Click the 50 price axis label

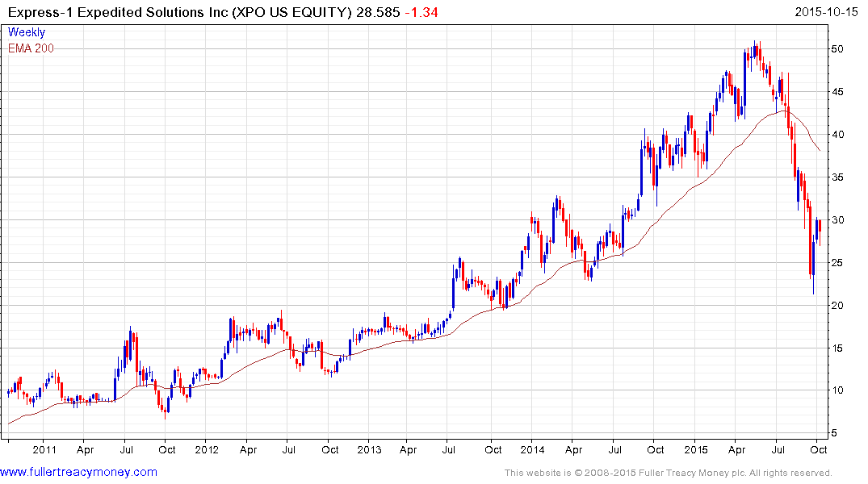(x=837, y=48)
